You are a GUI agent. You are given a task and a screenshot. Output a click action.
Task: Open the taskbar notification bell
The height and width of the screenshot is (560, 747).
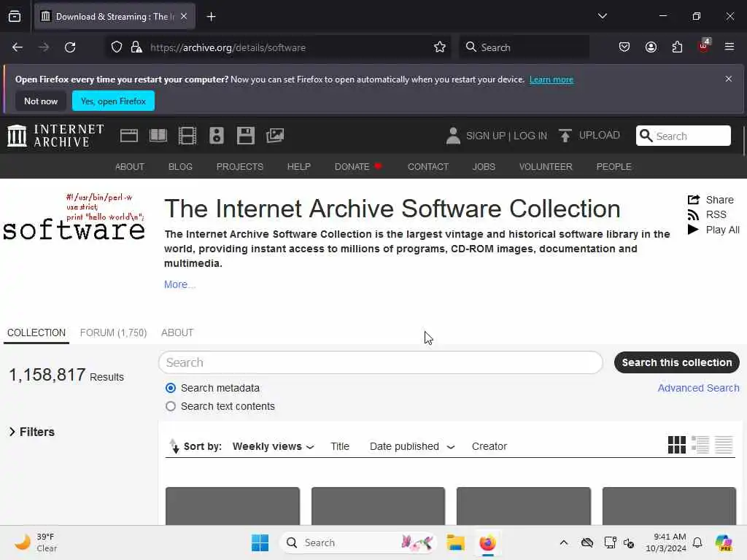point(697,542)
